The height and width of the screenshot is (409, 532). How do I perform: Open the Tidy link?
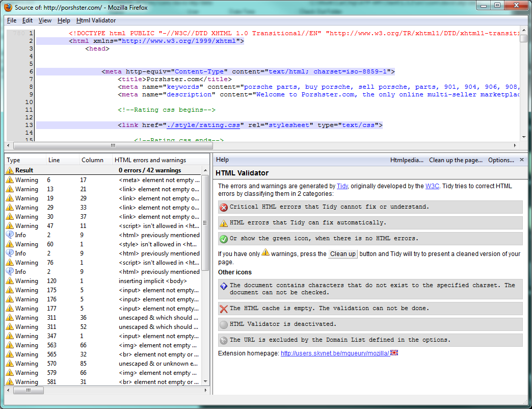tap(342, 186)
